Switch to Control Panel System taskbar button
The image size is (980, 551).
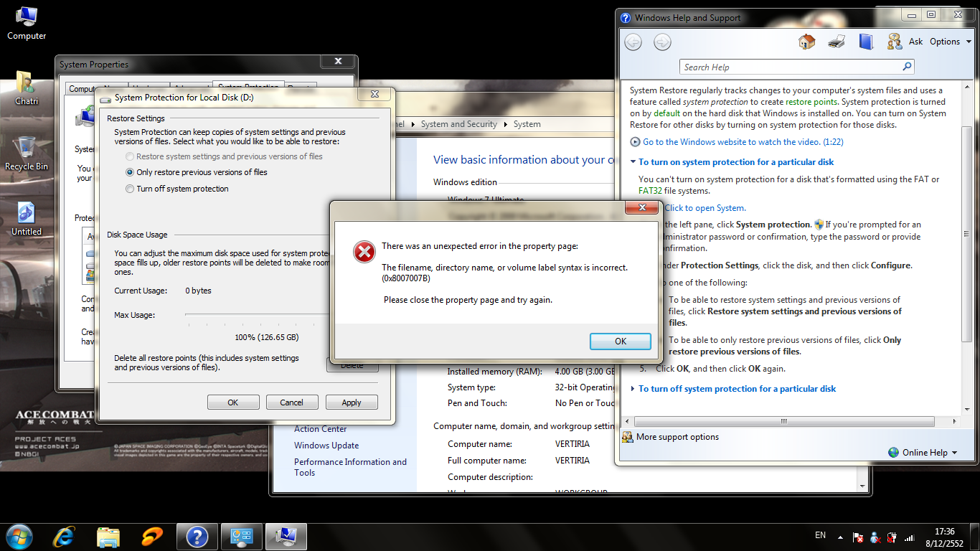coord(242,536)
